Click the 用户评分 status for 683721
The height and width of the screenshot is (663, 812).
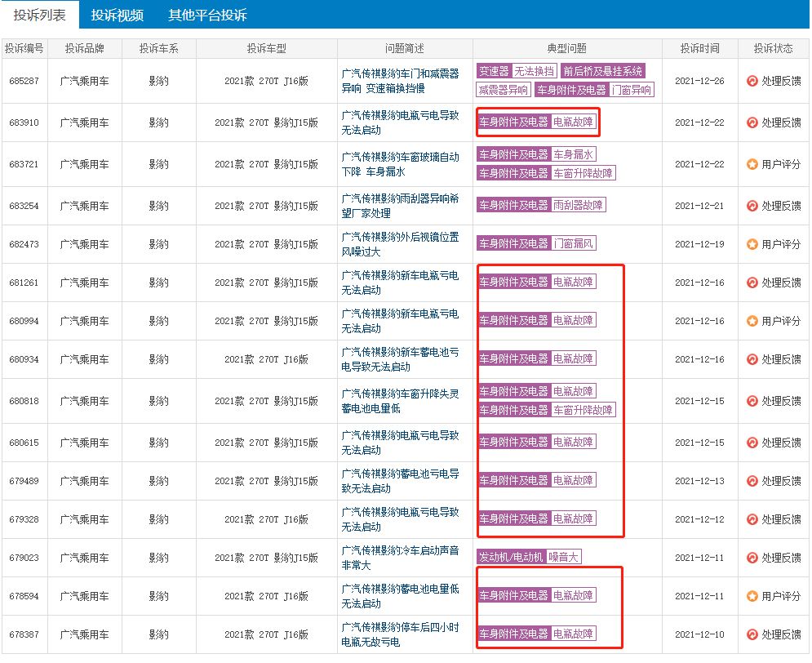tap(781, 164)
